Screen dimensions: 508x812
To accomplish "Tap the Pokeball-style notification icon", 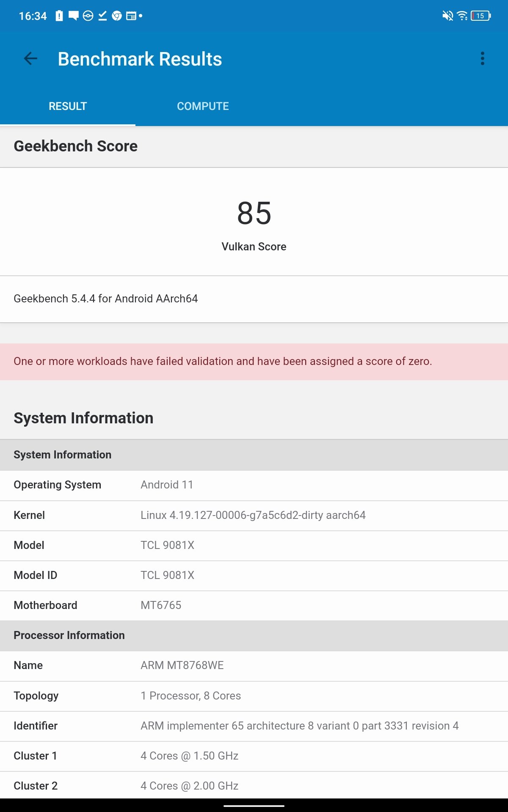I will point(88,16).
